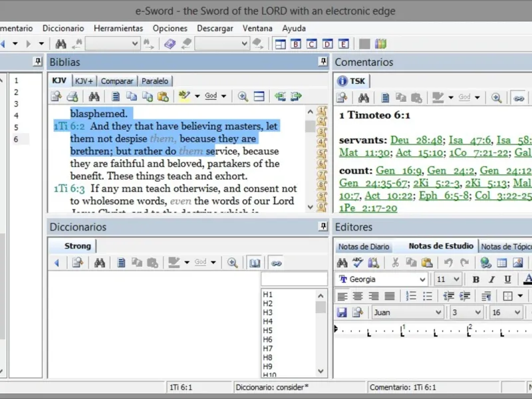Open the 1Pe 2:17-20 cross reference
The width and height of the screenshot is (532, 399).
(368, 208)
